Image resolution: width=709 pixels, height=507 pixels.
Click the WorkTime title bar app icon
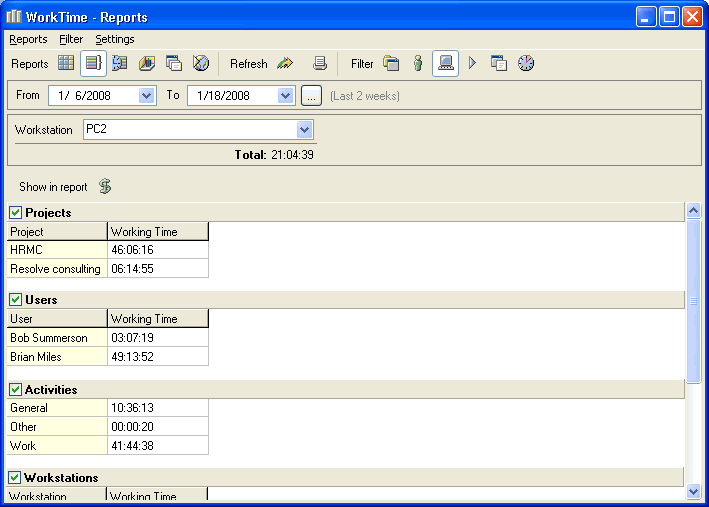pos(14,17)
